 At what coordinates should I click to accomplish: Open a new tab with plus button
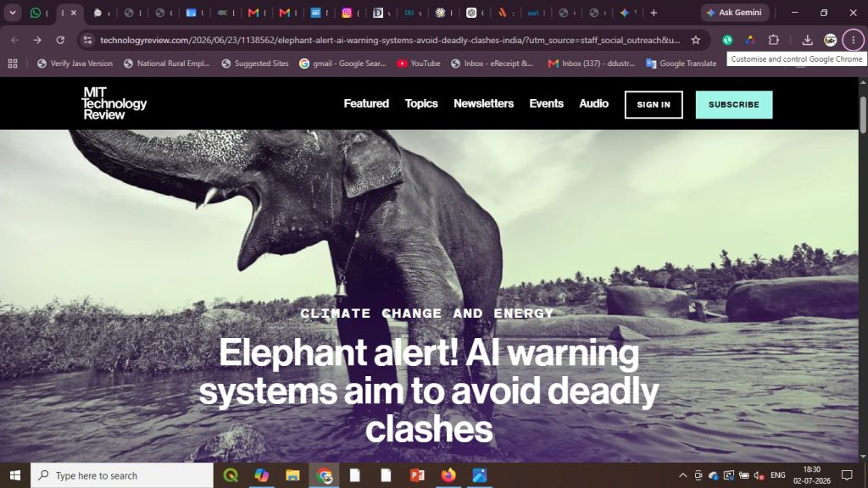click(x=654, y=13)
